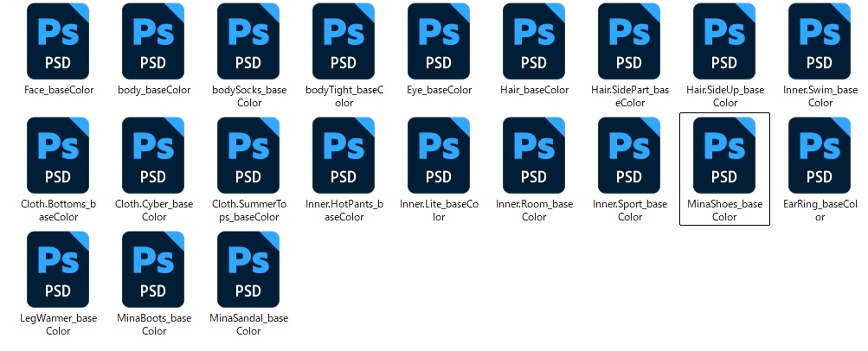Screen dimensions: 868x351
Task: Click the 'bodyTight_baseColor' file name
Action: tap(344, 96)
